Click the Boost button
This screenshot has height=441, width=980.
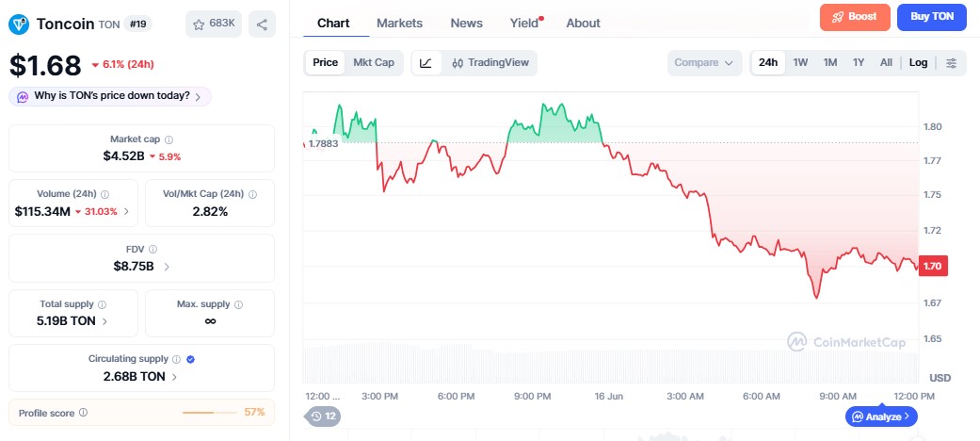[x=855, y=17]
